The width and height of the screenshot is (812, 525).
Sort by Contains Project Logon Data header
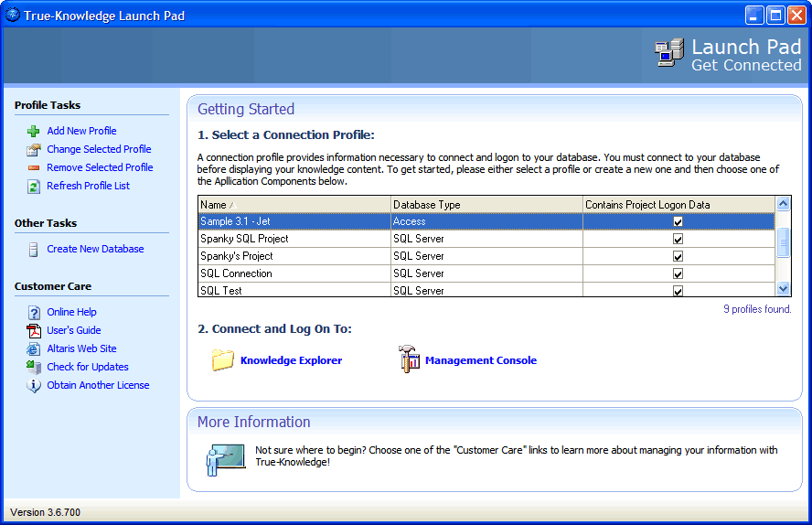tap(678, 205)
